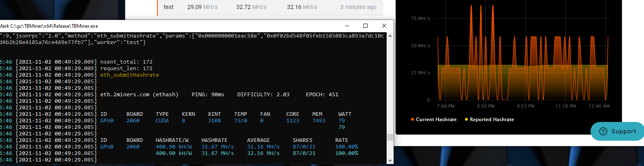Click the MEM value 7493
This screenshot has height=166, width=644.
pos(319,121)
